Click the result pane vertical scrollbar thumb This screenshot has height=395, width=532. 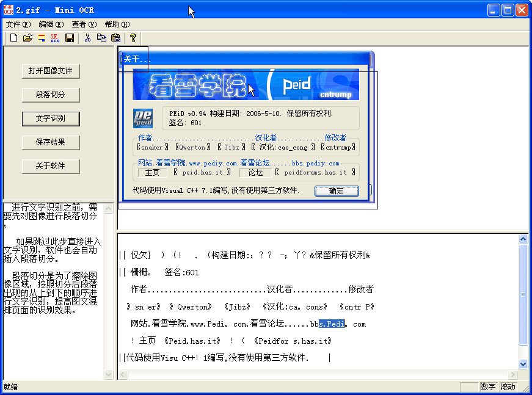click(x=523, y=294)
